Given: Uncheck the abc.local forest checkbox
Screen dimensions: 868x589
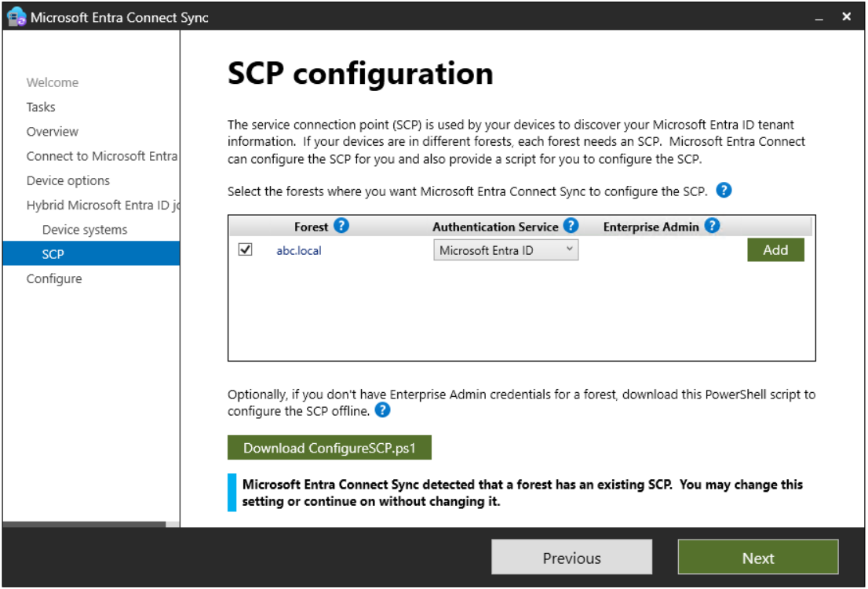Looking at the screenshot, I should coord(245,249).
